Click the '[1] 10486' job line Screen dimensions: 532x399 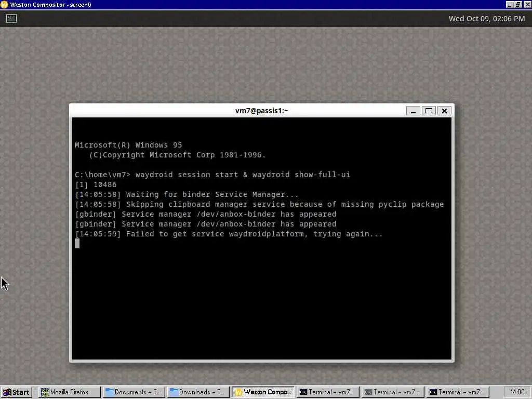tap(96, 184)
